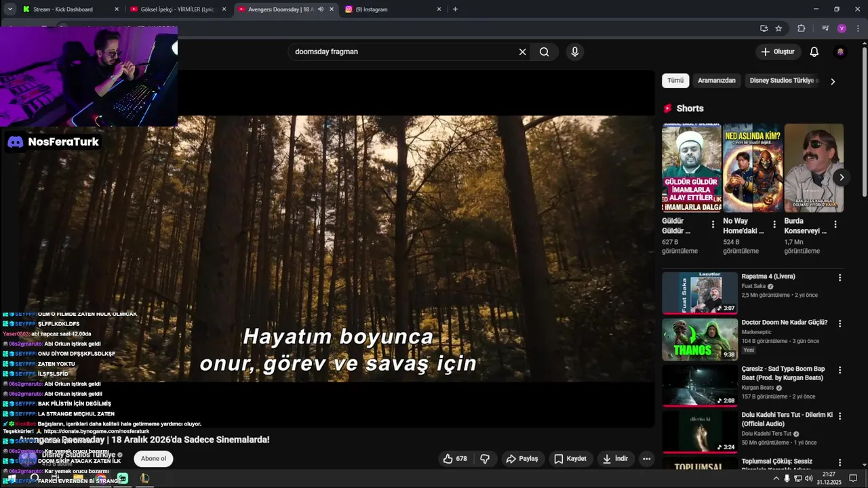The image size is (868, 488).
Task: Select Disney Studios Türkiye filter chip
Action: (x=782, y=81)
